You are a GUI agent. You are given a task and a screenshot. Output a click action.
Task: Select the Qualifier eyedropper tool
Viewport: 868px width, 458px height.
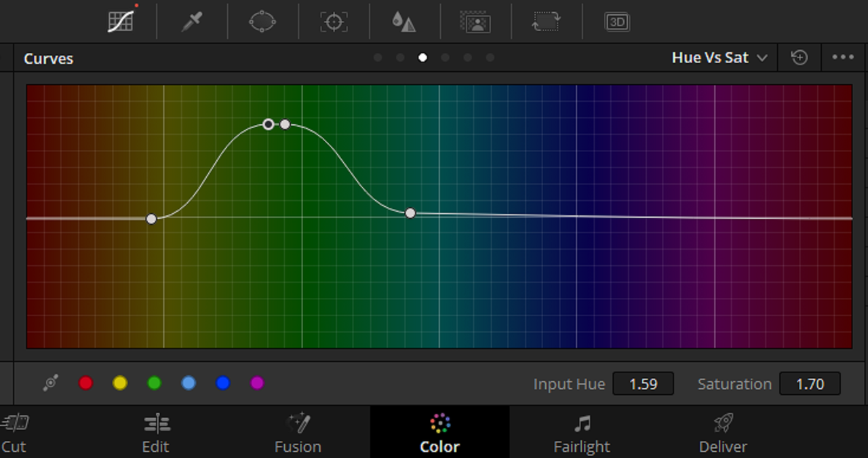pos(192,22)
